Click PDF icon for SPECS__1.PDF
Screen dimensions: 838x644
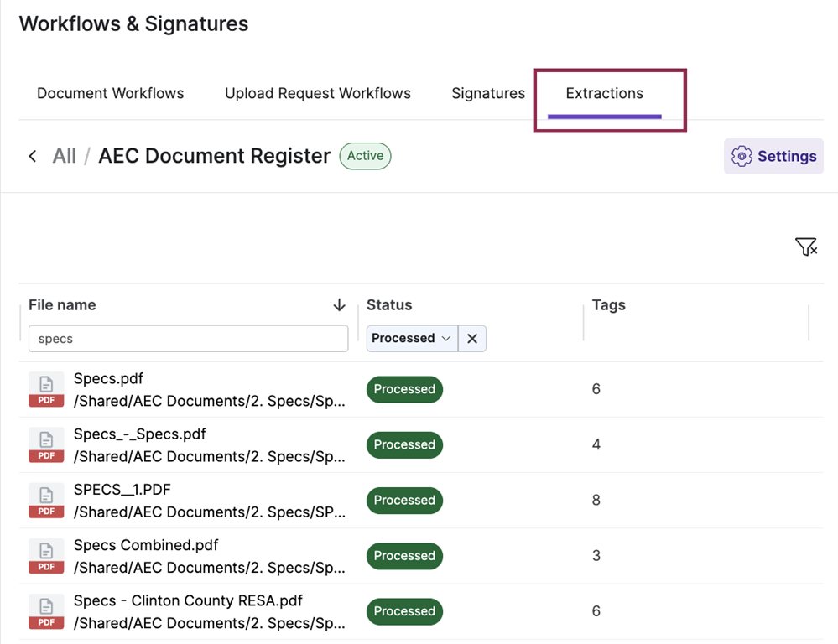coord(46,501)
